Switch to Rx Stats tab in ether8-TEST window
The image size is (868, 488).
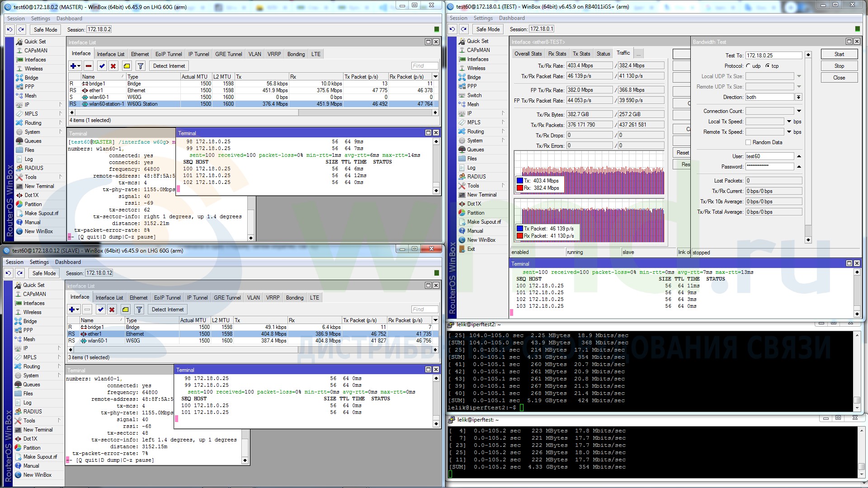click(557, 54)
